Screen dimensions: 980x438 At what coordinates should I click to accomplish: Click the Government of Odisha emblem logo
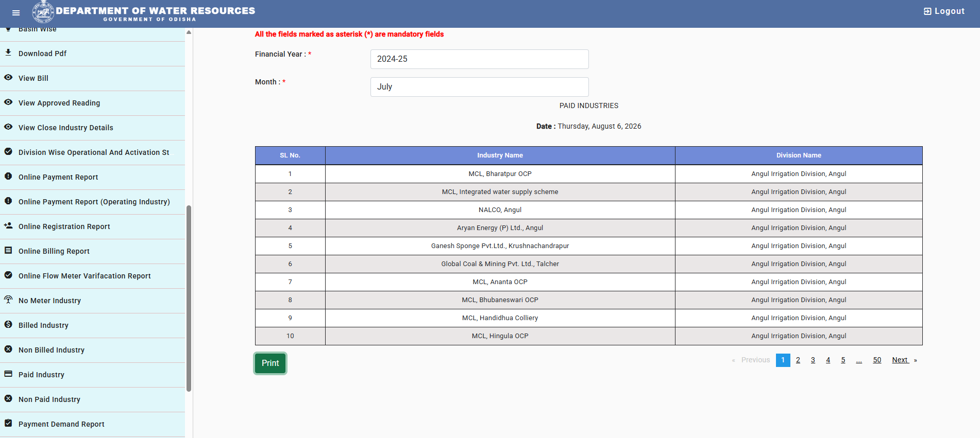click(x=43, y=11)
